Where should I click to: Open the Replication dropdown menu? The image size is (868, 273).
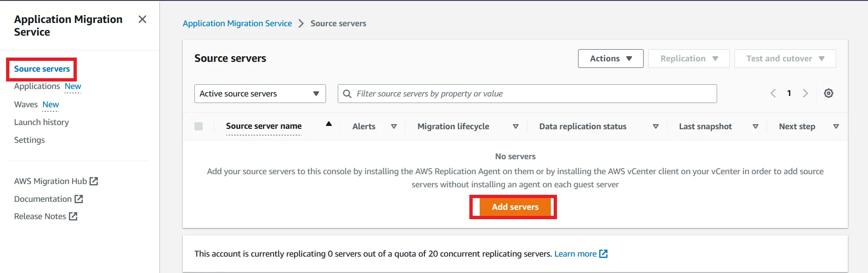[689, 59]
